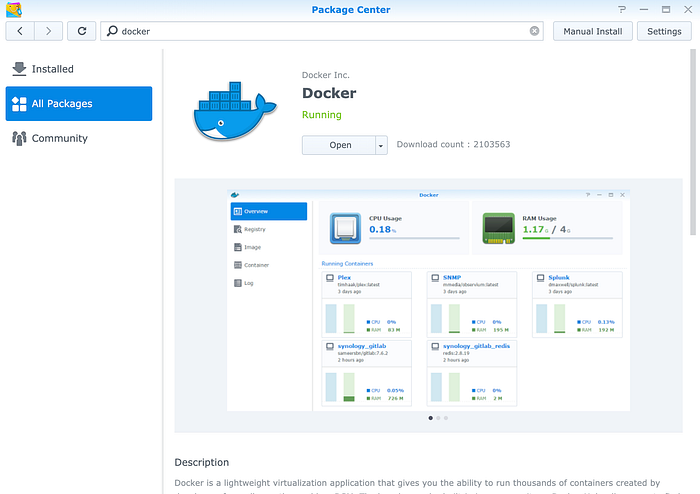Image resolution: width=700 pixels, height=494 pixels.
Task: Maximize the Package Center window
Action: (x=666, y=9)
